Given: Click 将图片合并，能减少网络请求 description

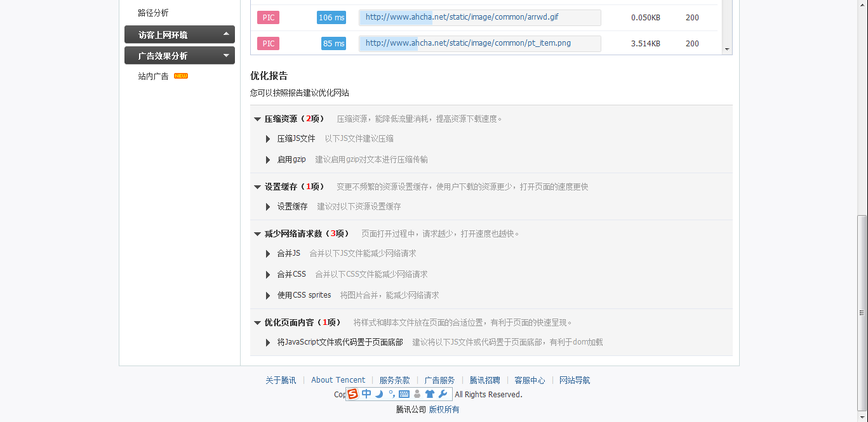Looking at the screenshot, I should (389, 295).
